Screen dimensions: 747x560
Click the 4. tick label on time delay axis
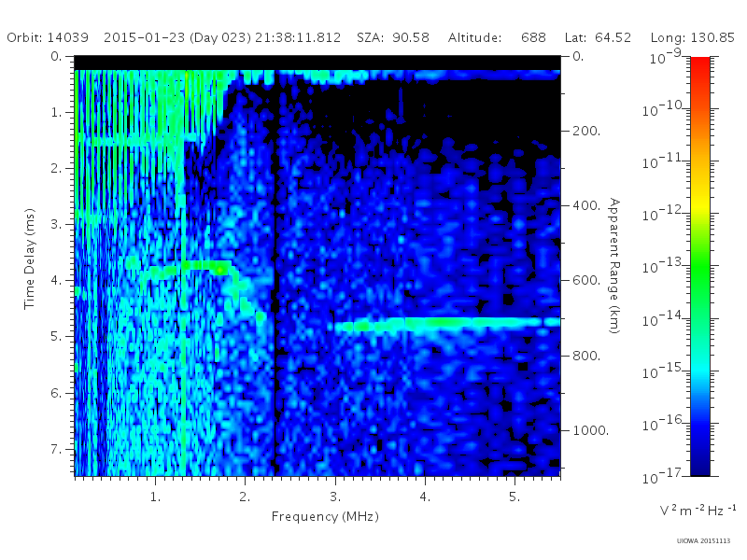[x=57, y=281]
